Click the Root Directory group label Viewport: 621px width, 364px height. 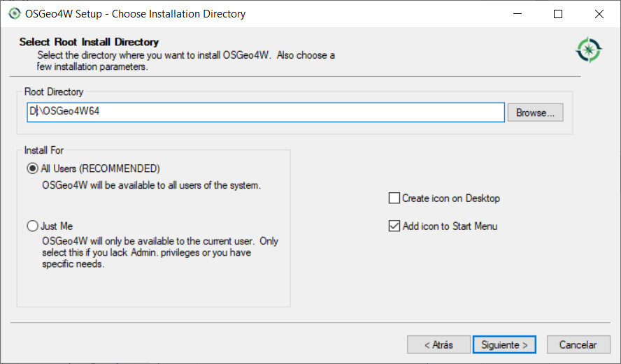click(x=54, y=92)
